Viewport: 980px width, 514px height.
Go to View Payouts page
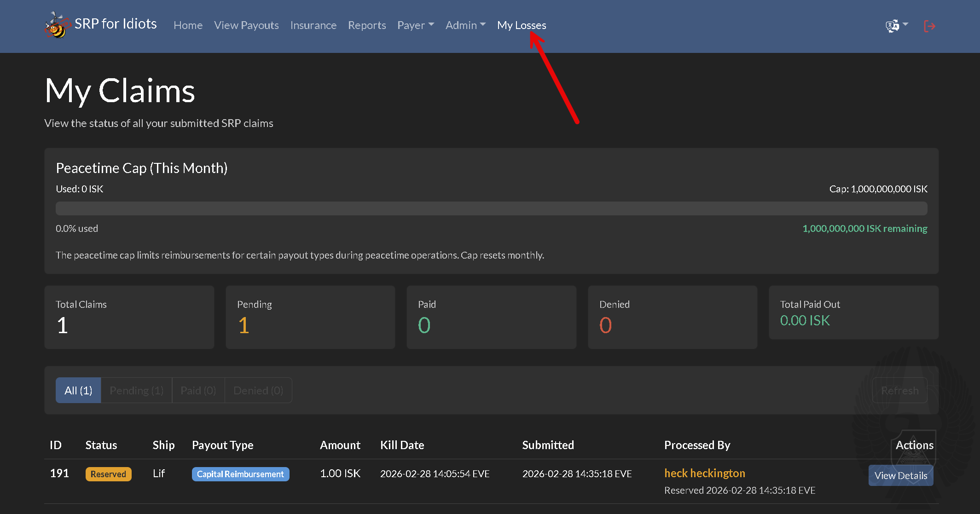click(x=246, y=25)
